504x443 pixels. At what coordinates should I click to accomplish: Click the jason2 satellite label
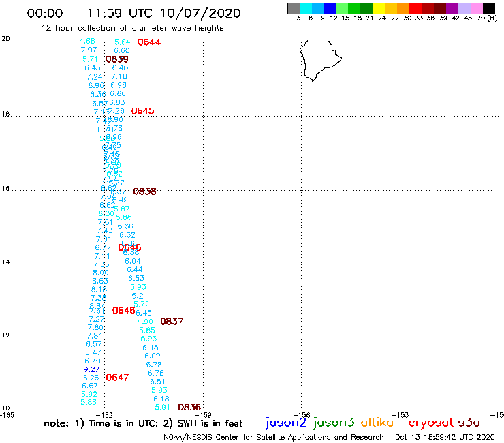[286, 423]
